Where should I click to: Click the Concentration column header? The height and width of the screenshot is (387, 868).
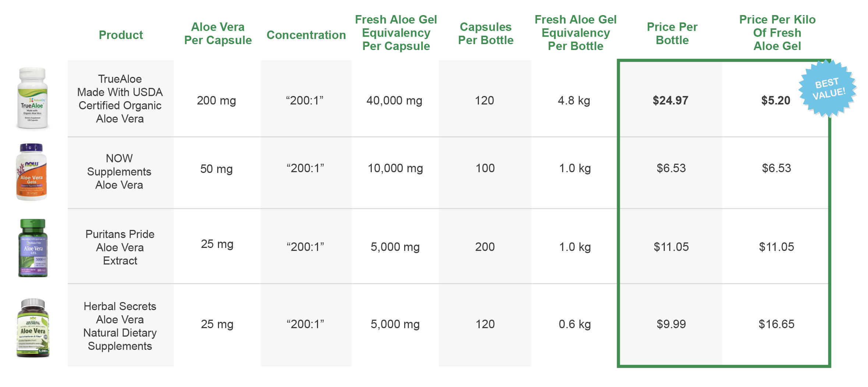tap(306, 35)
